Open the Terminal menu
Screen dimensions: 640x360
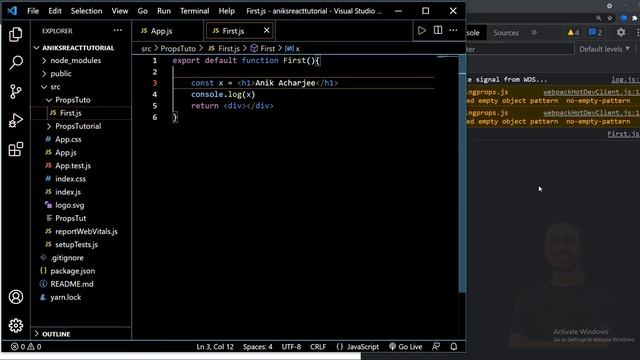195,11
